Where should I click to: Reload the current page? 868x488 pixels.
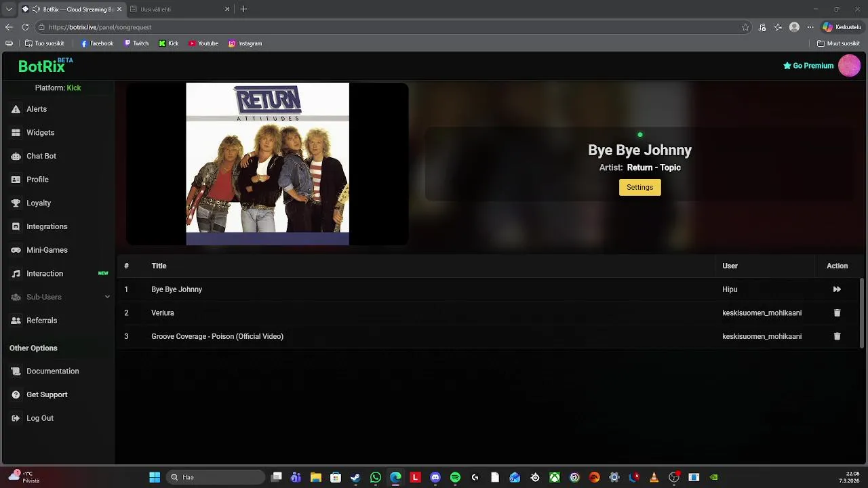coord(25,27)
